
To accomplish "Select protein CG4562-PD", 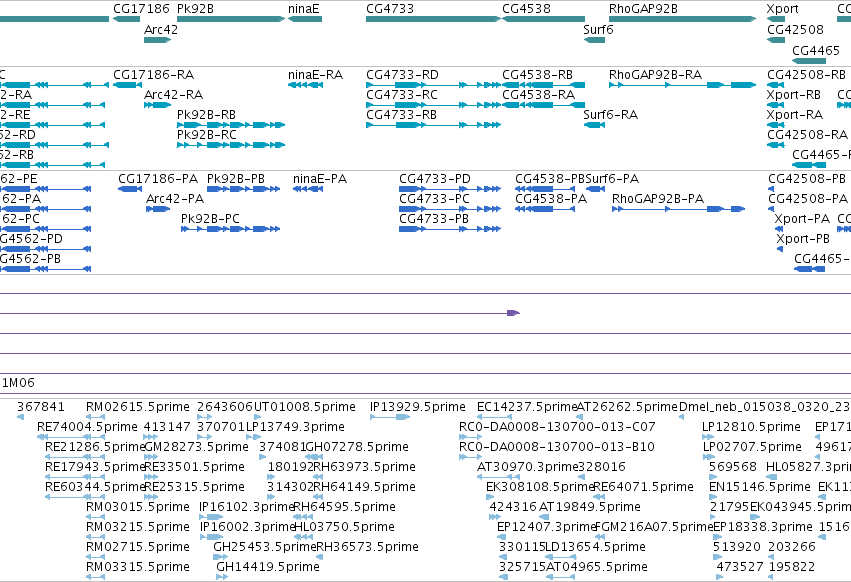I will pos(31,239).
